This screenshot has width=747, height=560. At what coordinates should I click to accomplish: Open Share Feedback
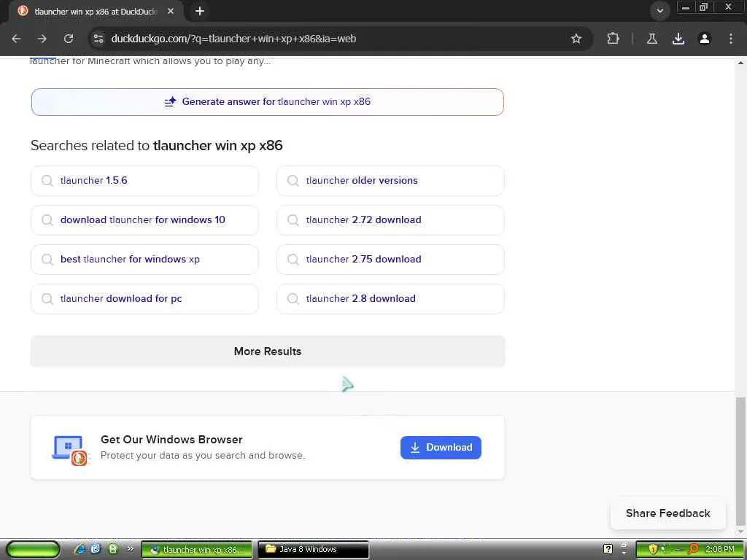click(668, 513)
